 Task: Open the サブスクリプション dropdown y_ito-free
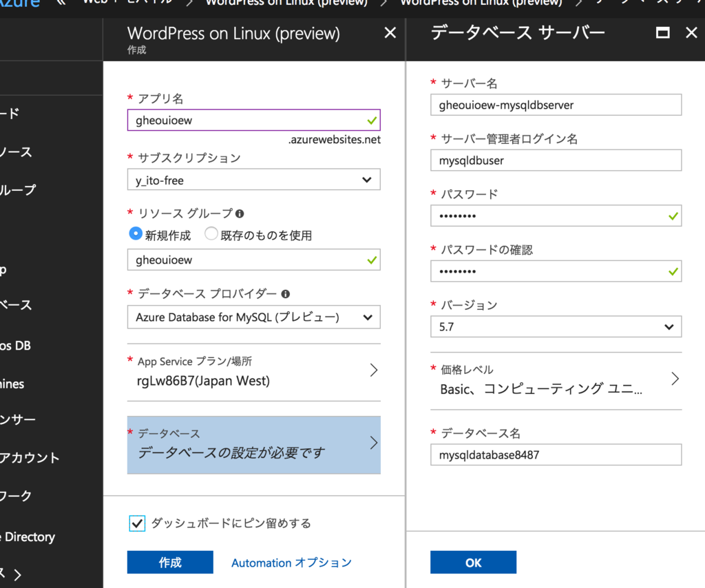point(253,180)
